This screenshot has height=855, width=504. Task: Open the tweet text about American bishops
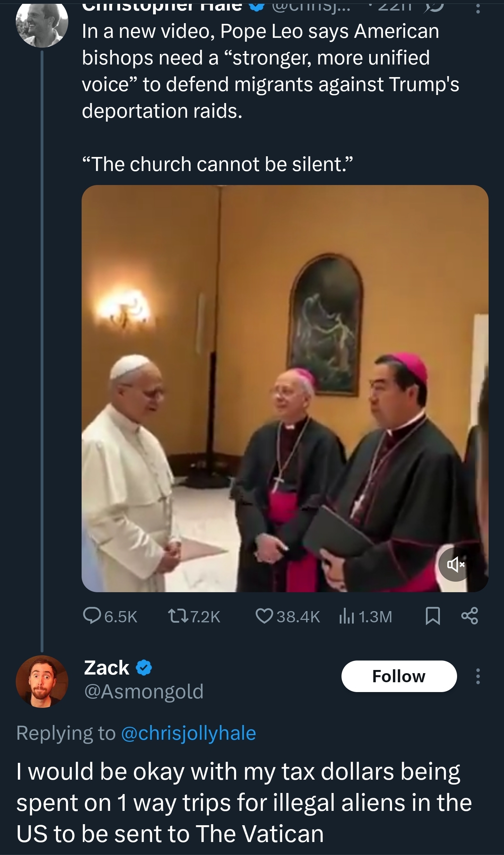[270, 71]
